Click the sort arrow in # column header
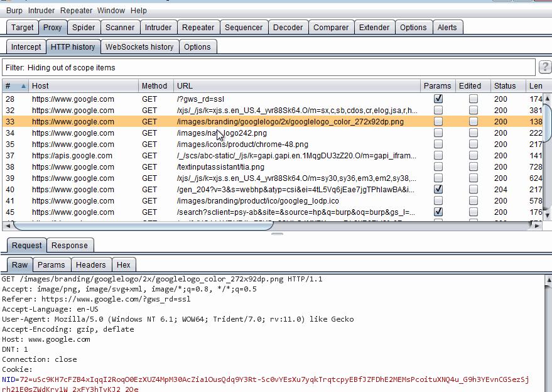The width and height of the screenshot is (552, 392). 24,86
